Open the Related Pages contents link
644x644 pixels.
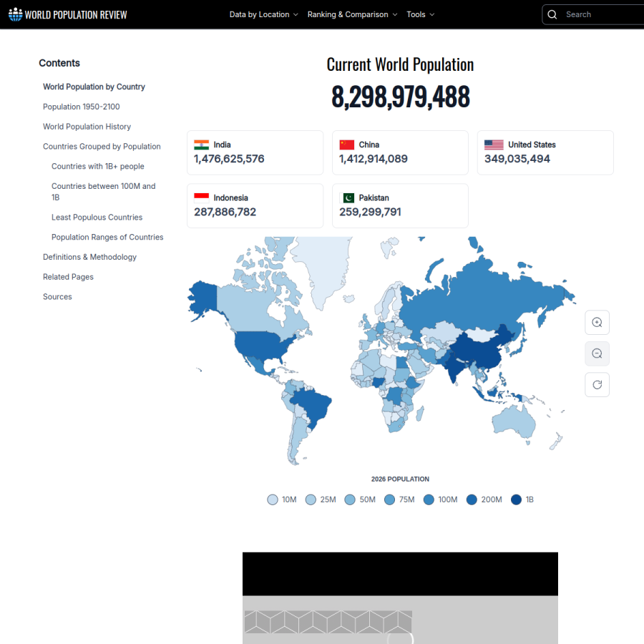68,277
